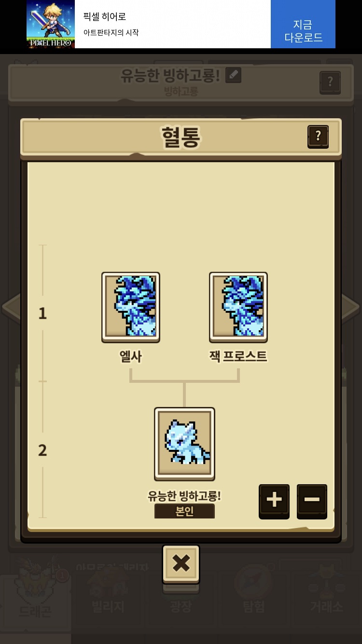The height and width of the screenshot is (644, 362).
Task: Tap the 유능한 빙하고룡! portrait
Action: point(184,444)
